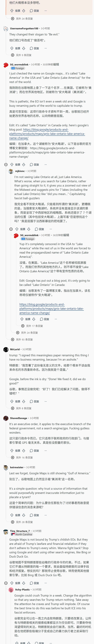Downvote SG_wormsblink's Lake Ontario comment

(24, 164)
